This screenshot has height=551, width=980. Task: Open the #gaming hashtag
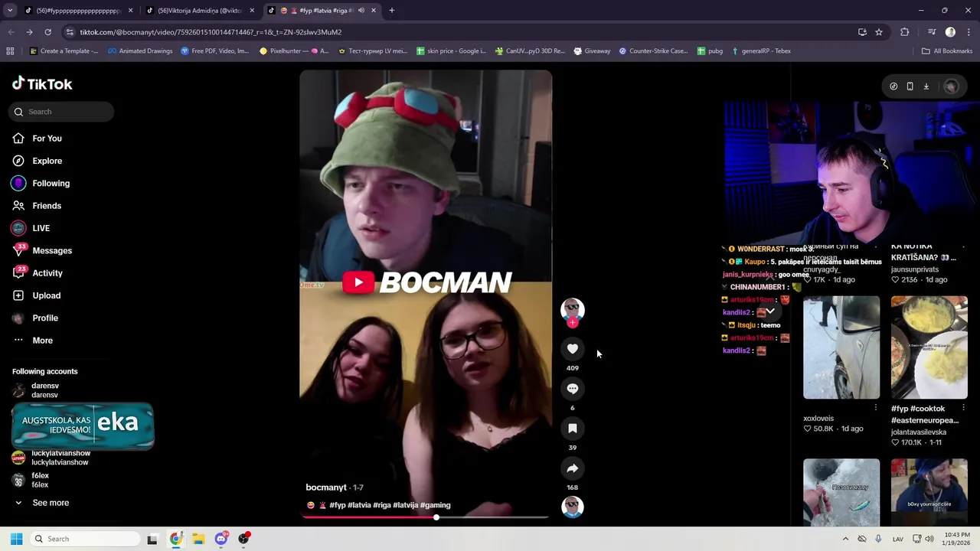tap(435, 505)
